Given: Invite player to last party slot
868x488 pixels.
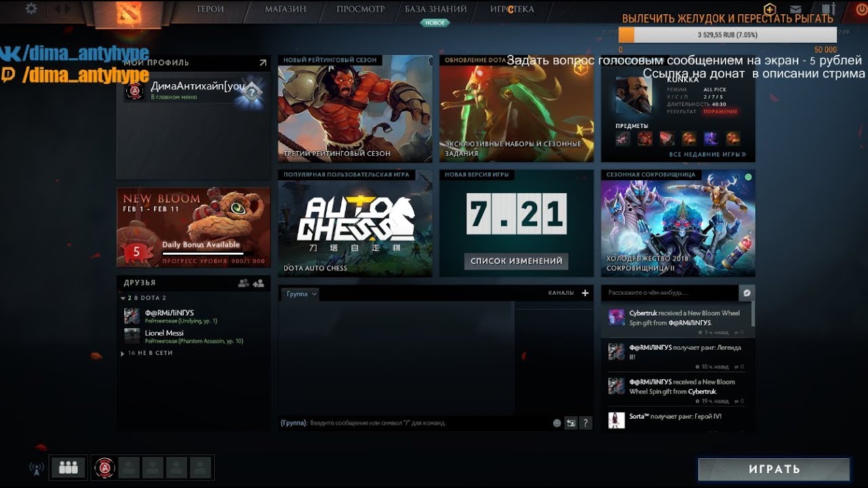Looking at the screenshot, I should click(200, 467).
